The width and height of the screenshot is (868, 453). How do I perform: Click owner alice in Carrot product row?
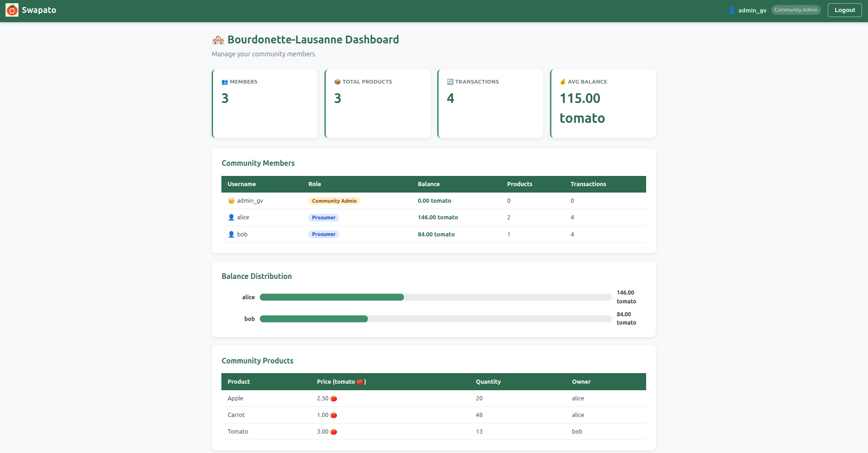pyautogui.click(x=578, y=415)
